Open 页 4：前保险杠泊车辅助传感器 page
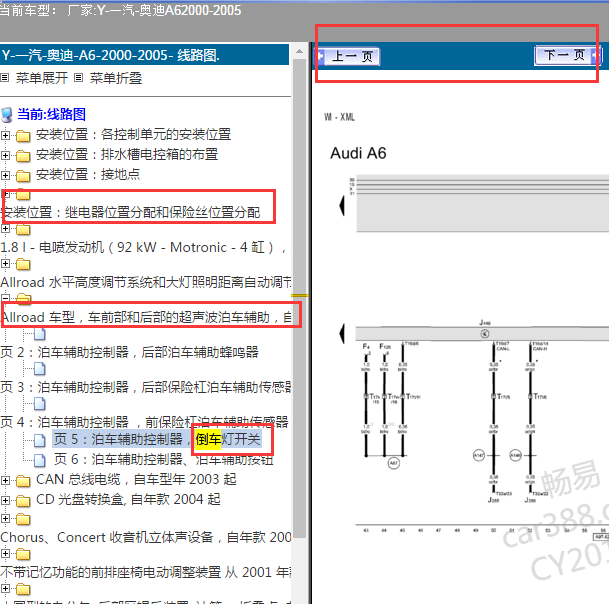Screen dimensions: 609x604 tap(144, 422)
